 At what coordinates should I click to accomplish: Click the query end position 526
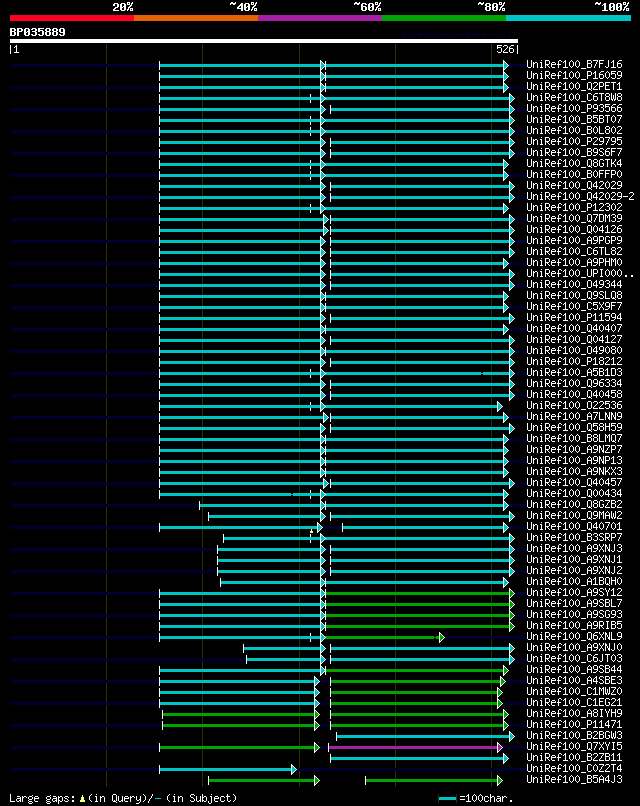505,49
